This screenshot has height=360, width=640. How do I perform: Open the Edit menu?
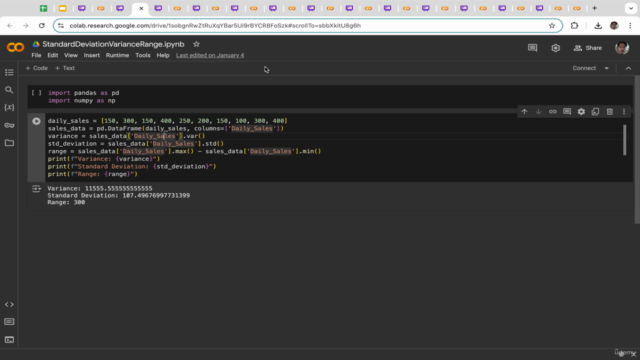tap(53, 55)
